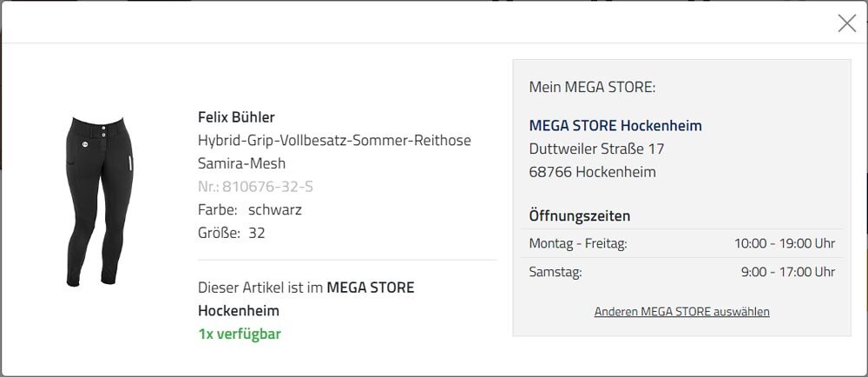Click the Felix Bühler brand name

236,117
